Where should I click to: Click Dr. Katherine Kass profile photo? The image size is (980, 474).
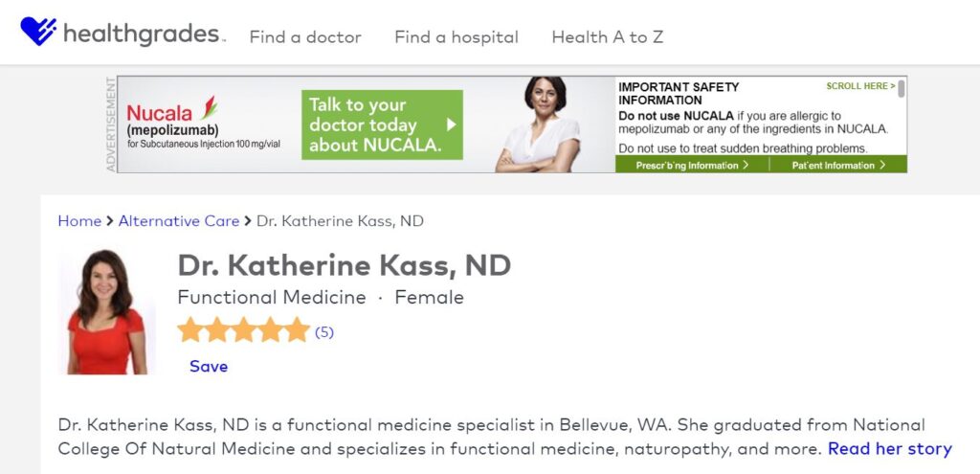[106, 311]
